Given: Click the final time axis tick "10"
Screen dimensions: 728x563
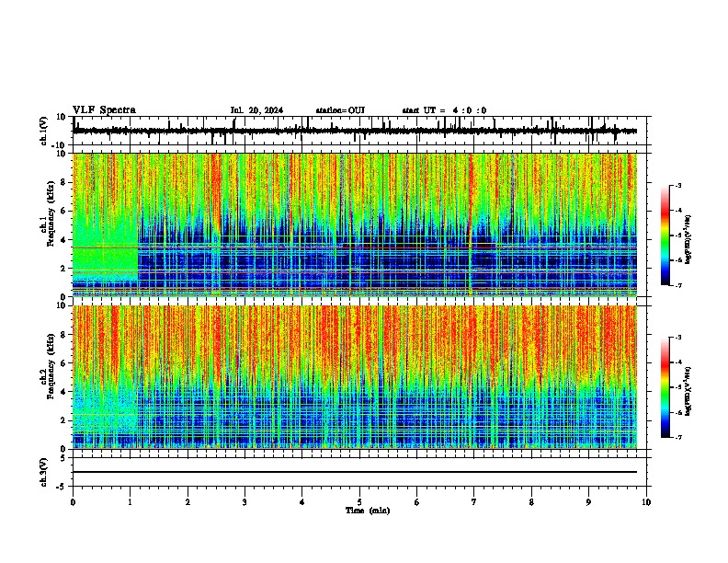Looking at the screenshot, I should 646,502.
